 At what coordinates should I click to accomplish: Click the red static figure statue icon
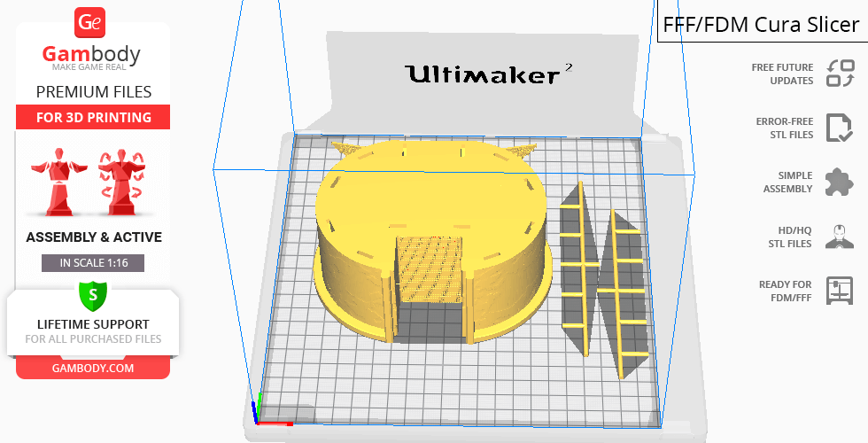click(59, 182)
